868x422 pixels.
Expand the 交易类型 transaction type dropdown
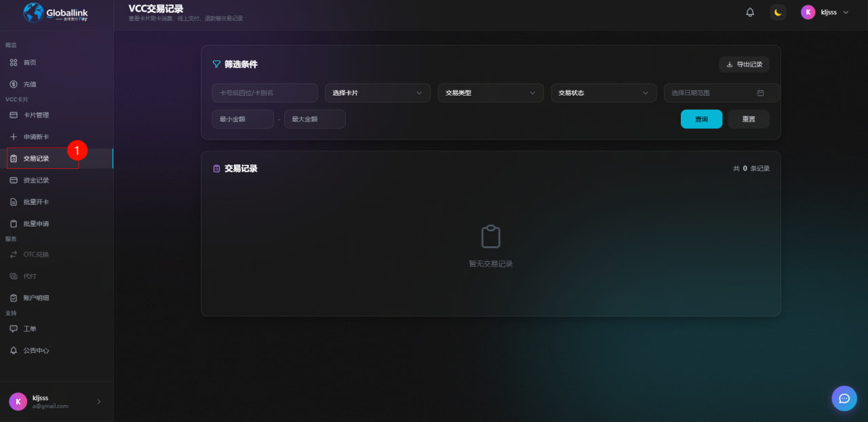[x=490, y=92]
